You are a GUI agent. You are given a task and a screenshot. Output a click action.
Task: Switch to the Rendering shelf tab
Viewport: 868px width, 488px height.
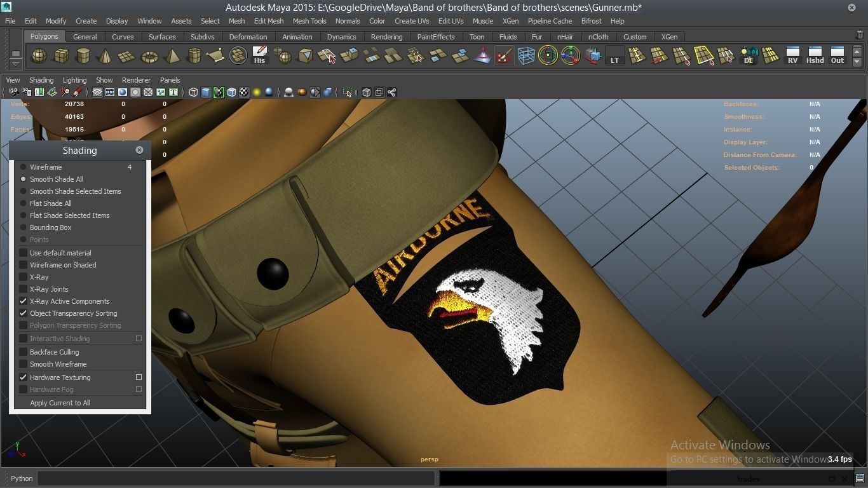click(x=386, y=37)
